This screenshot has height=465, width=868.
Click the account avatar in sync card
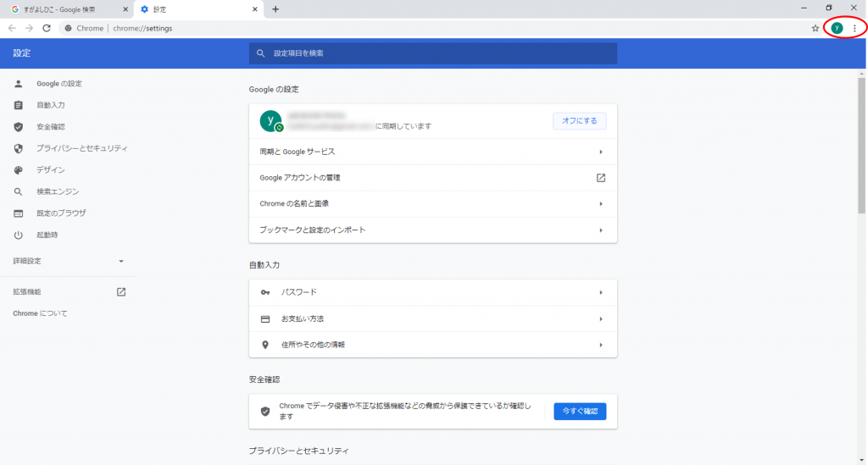click(x=270, y=121)
